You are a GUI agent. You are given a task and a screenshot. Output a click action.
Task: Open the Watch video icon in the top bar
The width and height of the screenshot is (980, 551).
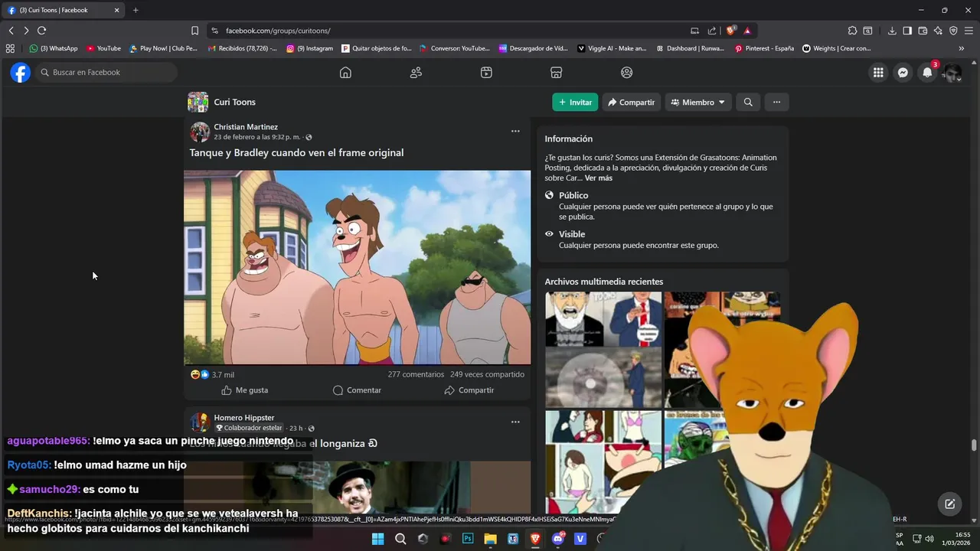coord(486,72)
